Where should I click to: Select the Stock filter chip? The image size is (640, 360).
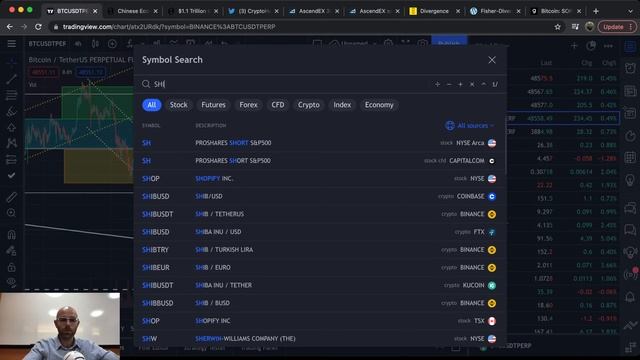(x=178, y=105)
